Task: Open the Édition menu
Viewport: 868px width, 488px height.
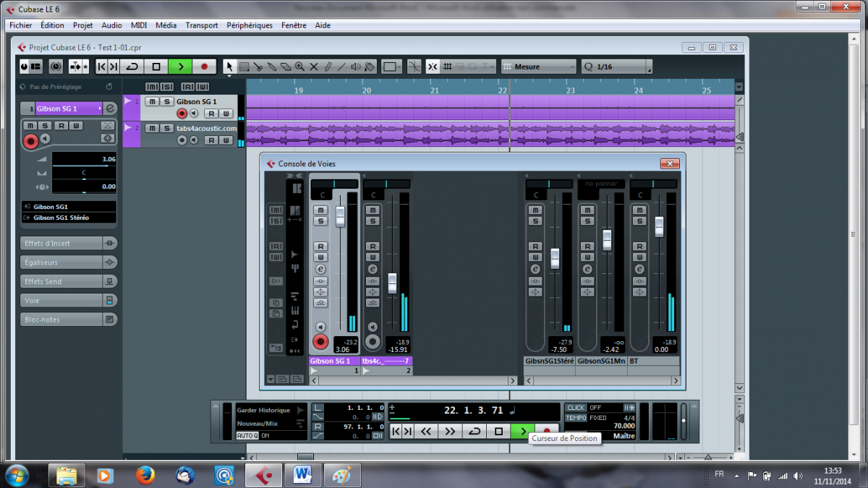Action: pos(52,25)
